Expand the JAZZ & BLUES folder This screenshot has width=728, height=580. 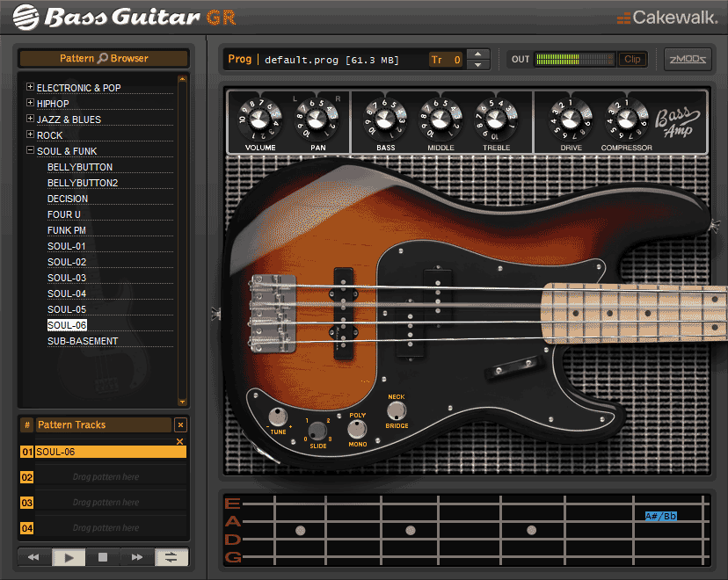click(31, 120)
